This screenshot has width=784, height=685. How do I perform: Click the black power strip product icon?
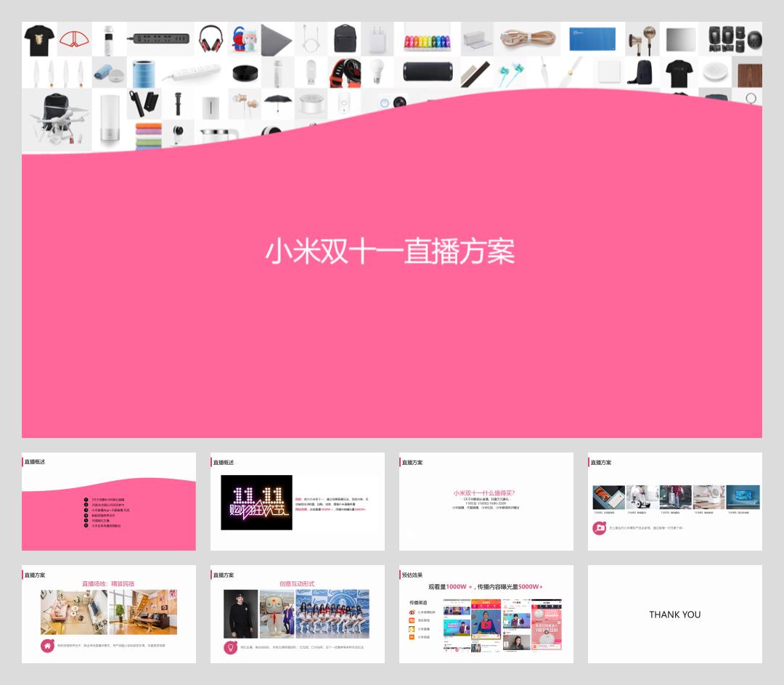[x=160, y=38]
